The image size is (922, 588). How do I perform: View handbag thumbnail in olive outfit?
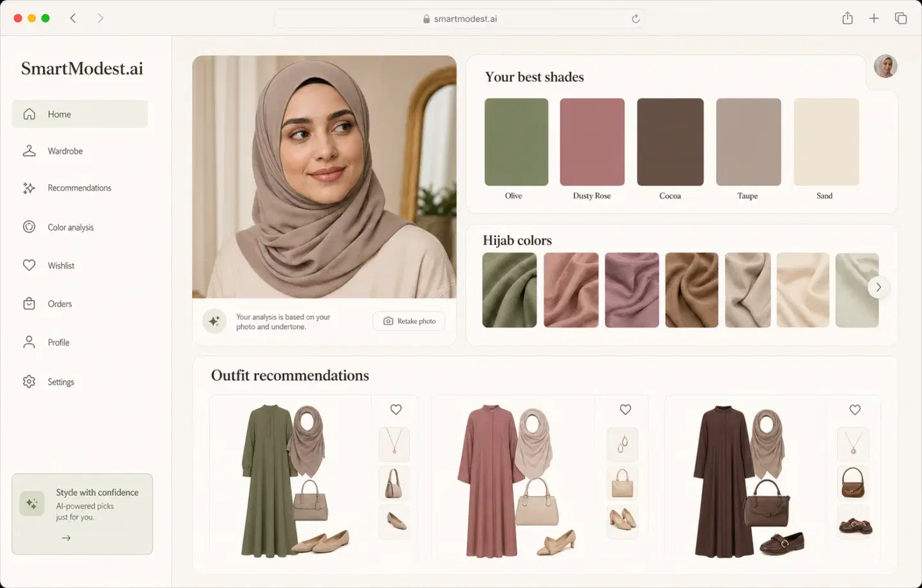point(394,483)
